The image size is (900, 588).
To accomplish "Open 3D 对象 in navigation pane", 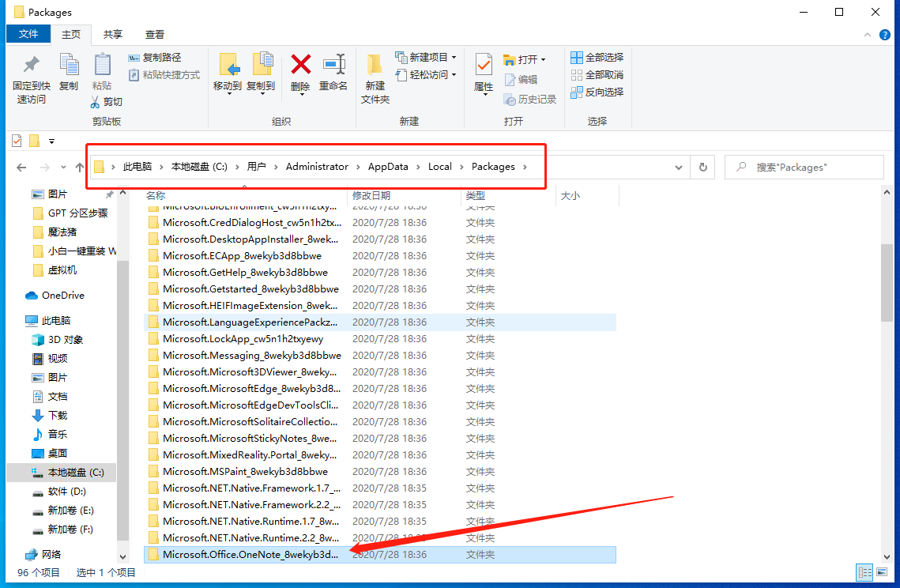I will [x=57, y=339].
